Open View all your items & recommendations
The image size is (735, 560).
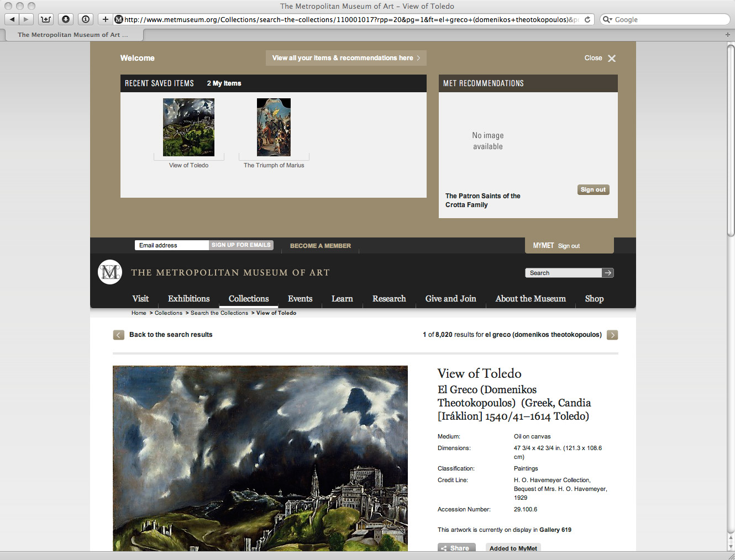[x=346, y=58]
